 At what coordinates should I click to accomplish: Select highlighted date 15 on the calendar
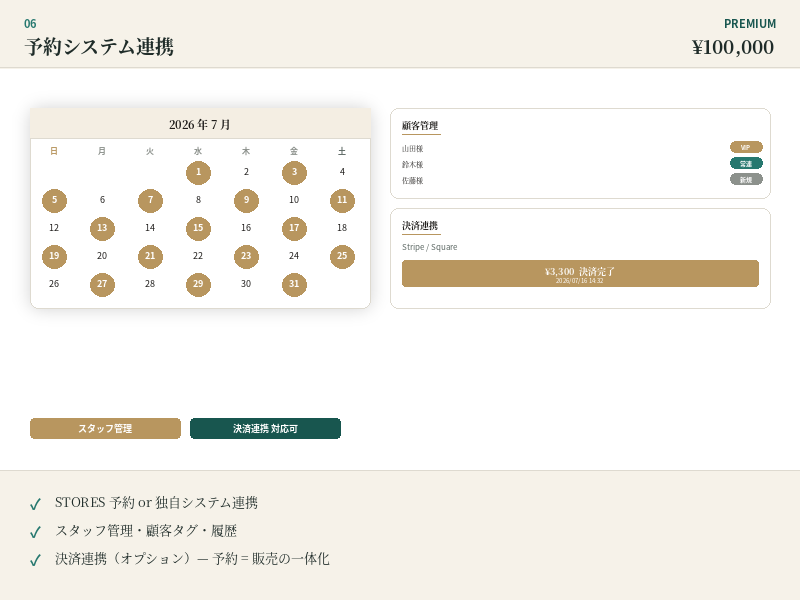[x=198, y=228]
